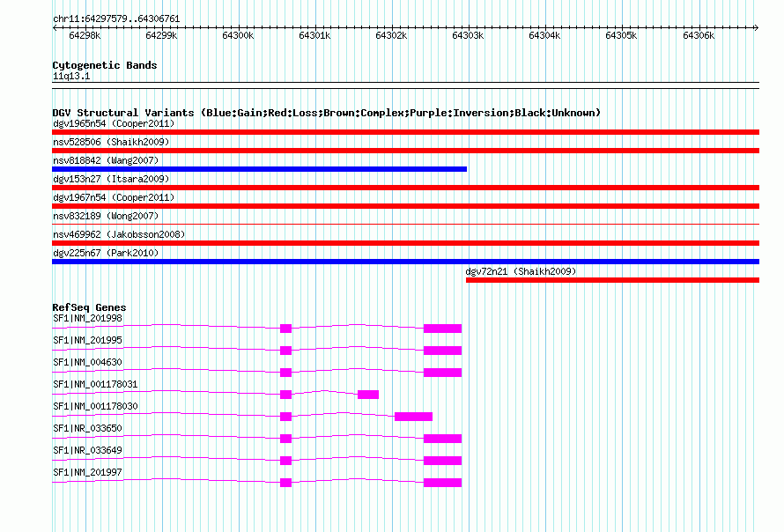The image size is (784, 532).
Task: Click the ruler's right arrowhead
Action: [x=757, y=27]
